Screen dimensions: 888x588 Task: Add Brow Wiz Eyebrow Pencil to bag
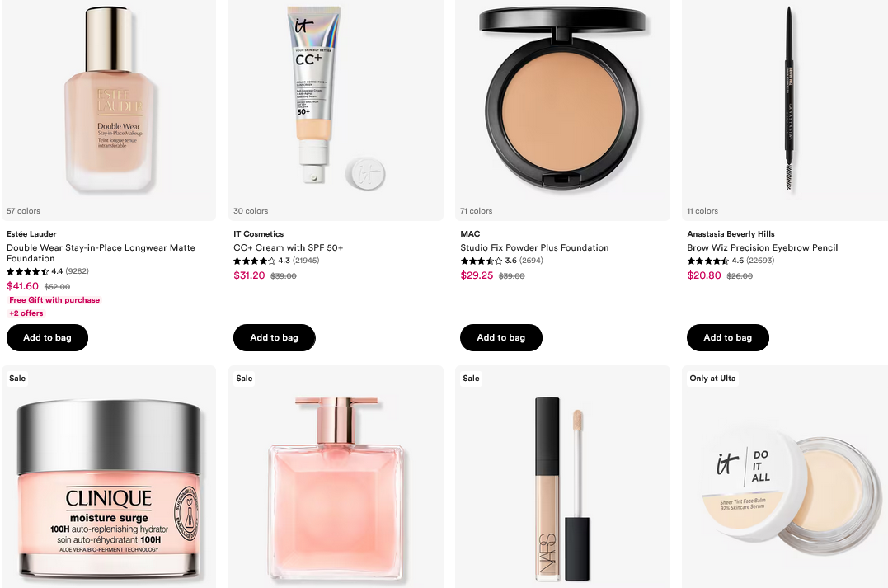pos(728,337)
